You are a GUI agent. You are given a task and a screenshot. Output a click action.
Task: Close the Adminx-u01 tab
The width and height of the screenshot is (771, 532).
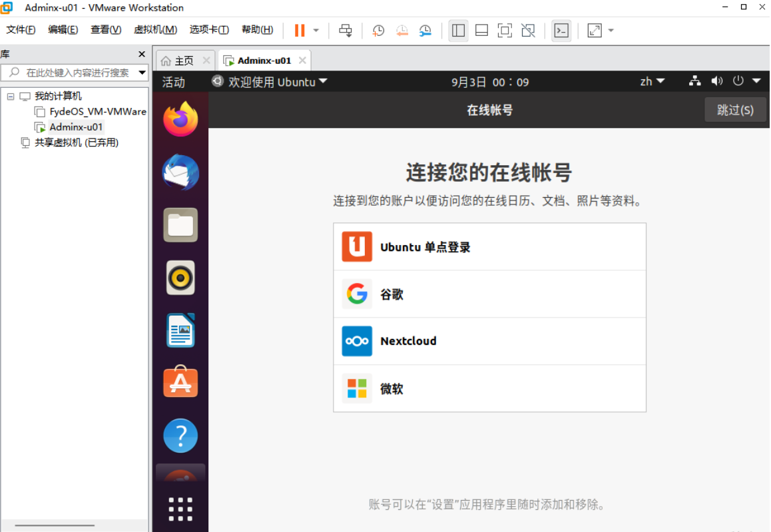[302, 61]
